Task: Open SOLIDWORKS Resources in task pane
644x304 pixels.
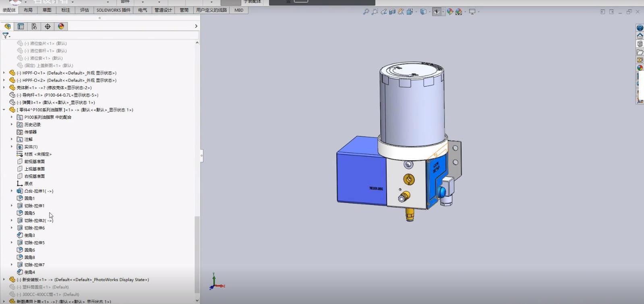Action: pos(640,36)
